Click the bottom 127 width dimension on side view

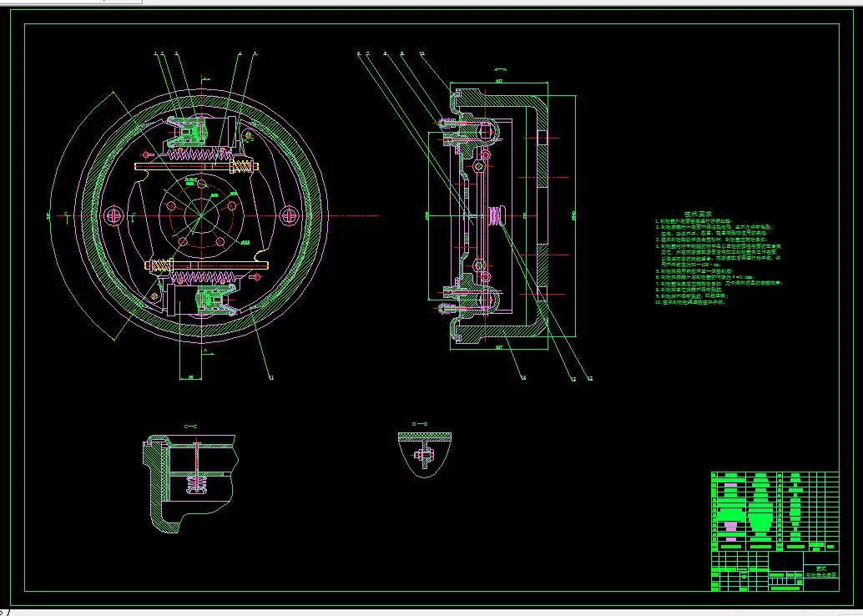pyautogui.click(x=498, y=347)
